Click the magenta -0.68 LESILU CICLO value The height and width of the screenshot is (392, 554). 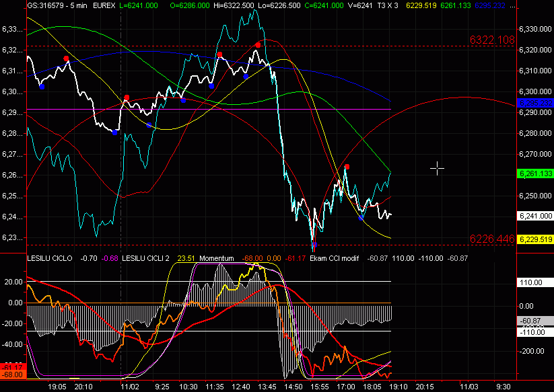pos(110,258)
